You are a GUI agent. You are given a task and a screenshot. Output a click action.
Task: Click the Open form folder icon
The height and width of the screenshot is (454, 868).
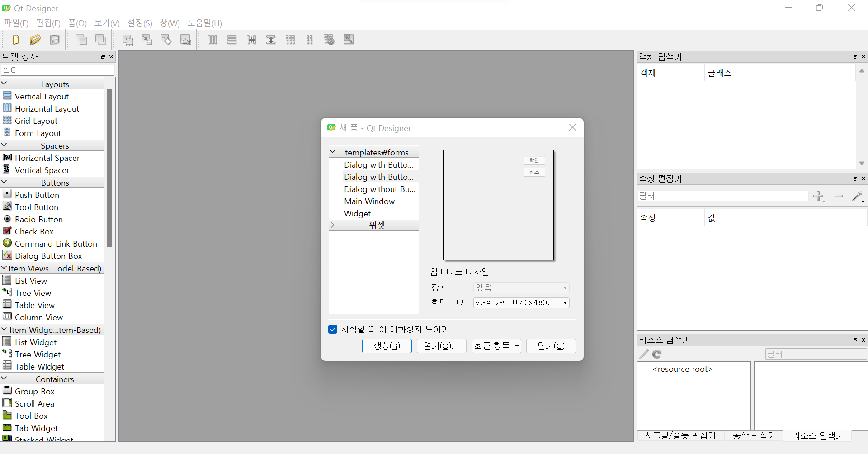(35, 40)
